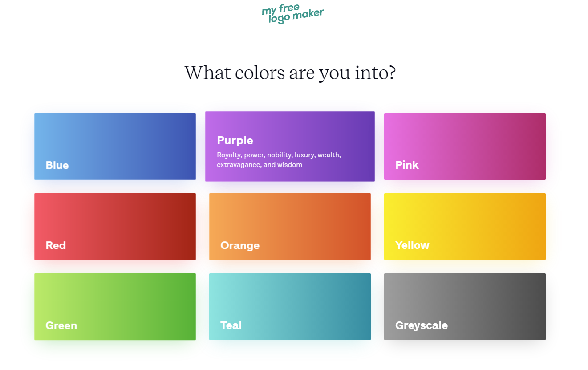Pick the Greyscale color card
Screen dimensions: 588x370
[x=465, y=307]
